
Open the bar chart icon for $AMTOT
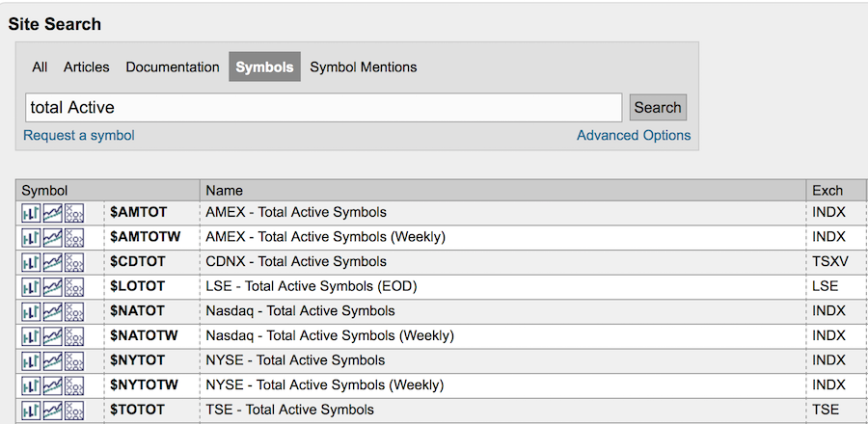(31, 212)
